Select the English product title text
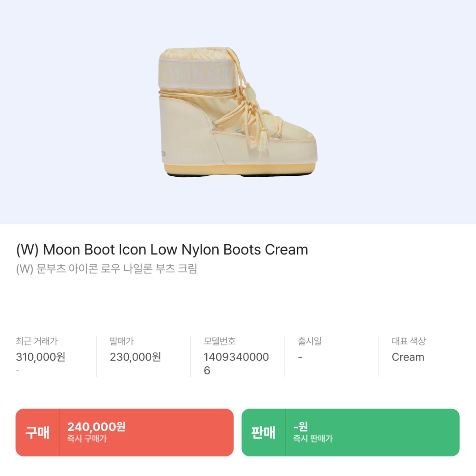This screenshot has height=476, width=476. click(x=162, y=250)
